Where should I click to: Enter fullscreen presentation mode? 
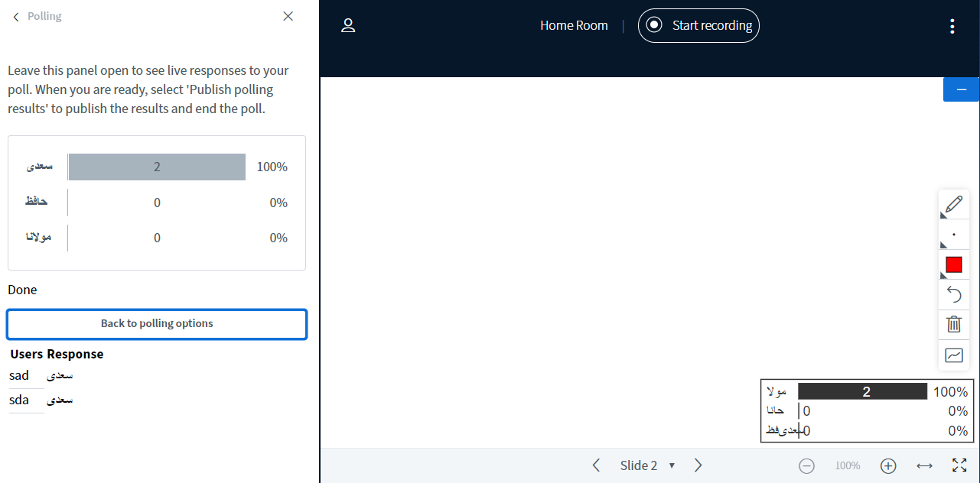click(959, 465)
